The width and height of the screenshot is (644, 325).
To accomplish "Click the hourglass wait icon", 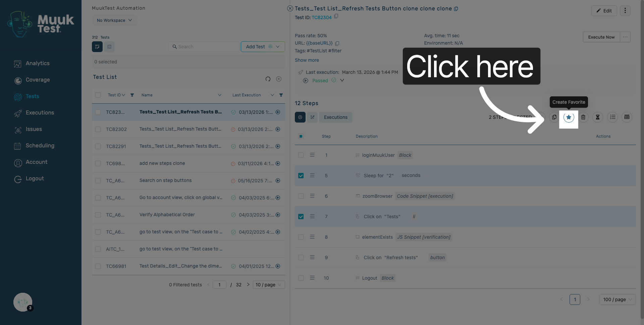I will click(x=598, y=117).
